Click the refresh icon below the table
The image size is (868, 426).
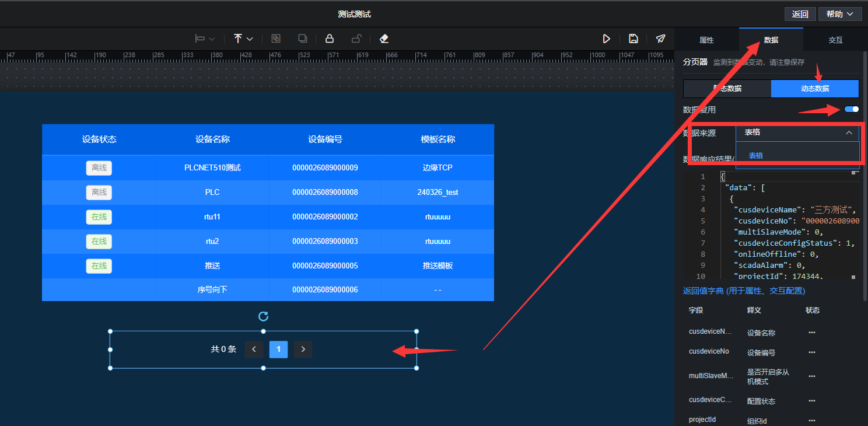(263, 316)
